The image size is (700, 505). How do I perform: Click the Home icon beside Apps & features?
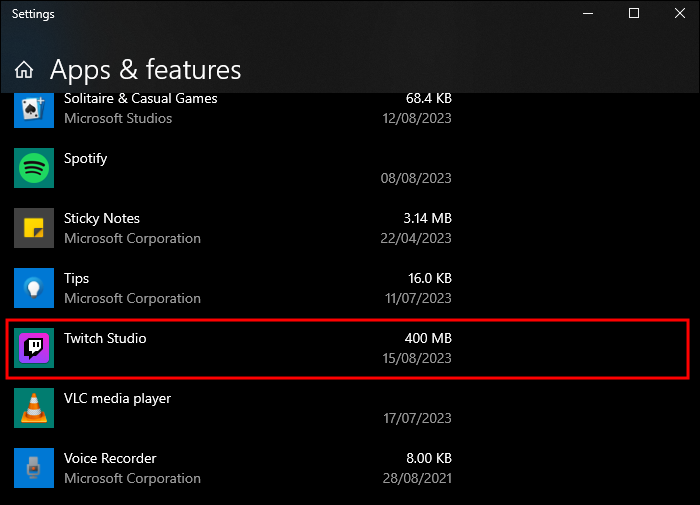pyautogui.click(x=24, y=71)
